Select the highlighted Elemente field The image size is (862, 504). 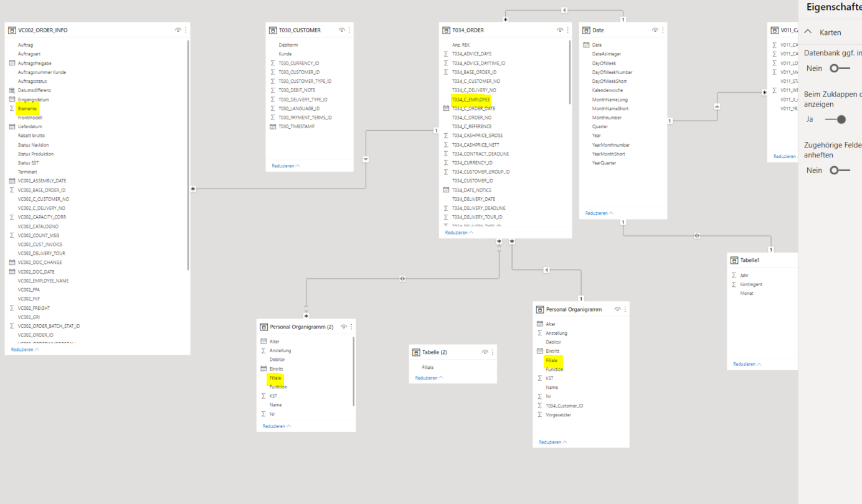pyautogui.click(x=27, y=108)
